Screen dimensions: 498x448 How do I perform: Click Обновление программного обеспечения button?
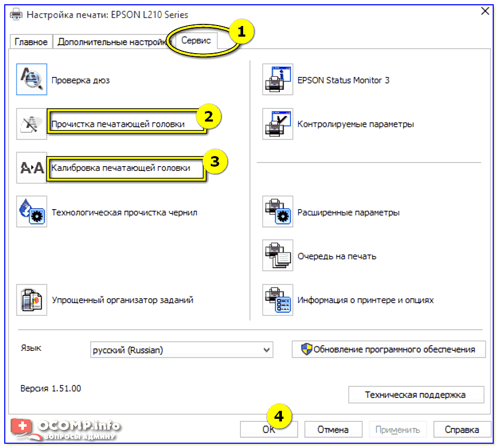click(x=389, y=349)
